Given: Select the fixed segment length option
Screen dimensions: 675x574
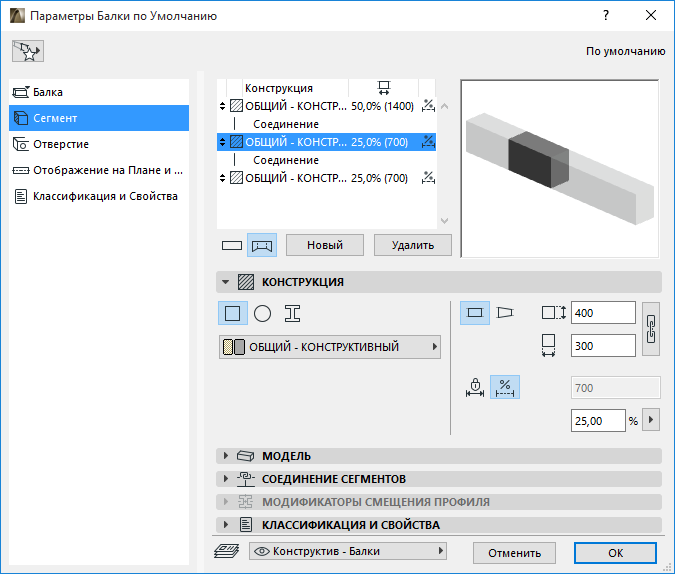Looking at the screenshot, I should click(475, 387).
